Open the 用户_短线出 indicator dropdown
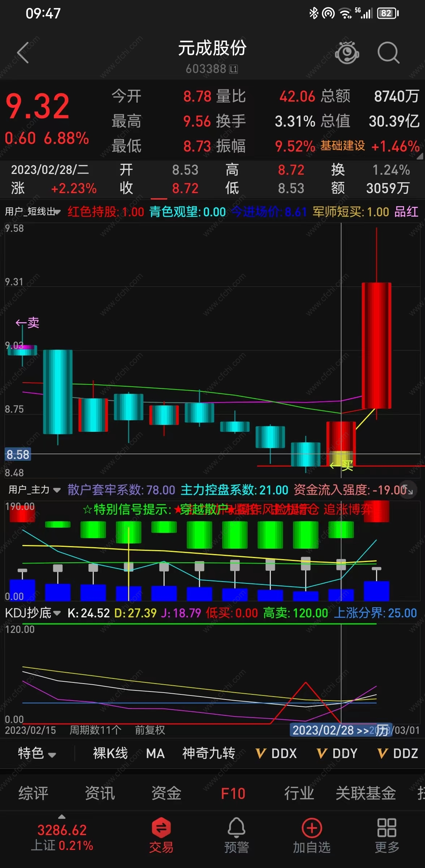This screenshot has height=868, width=425. [x=33, y=212]
